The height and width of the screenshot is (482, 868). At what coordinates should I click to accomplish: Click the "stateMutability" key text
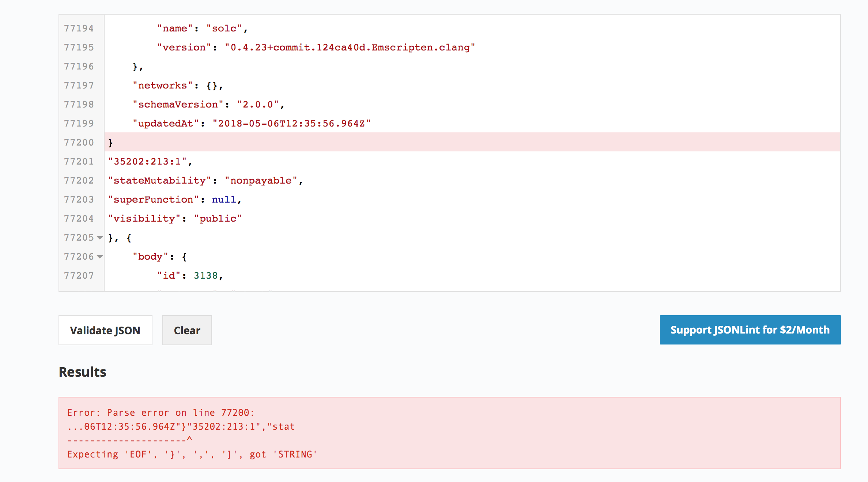[159, 180]
